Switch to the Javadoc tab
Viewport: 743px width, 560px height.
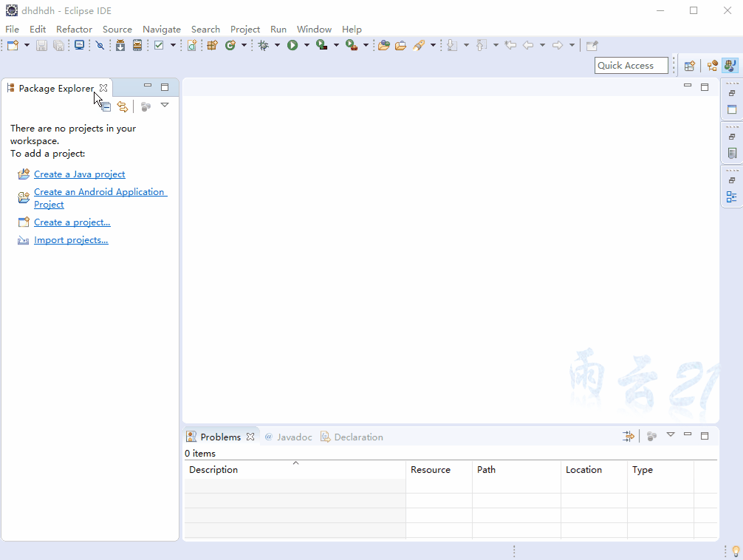point(288,437)
